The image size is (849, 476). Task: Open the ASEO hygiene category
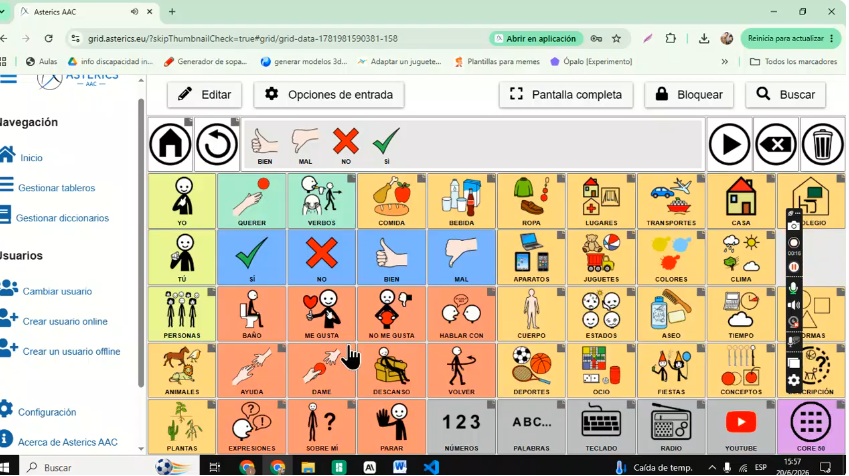click(x=671, y=314)
